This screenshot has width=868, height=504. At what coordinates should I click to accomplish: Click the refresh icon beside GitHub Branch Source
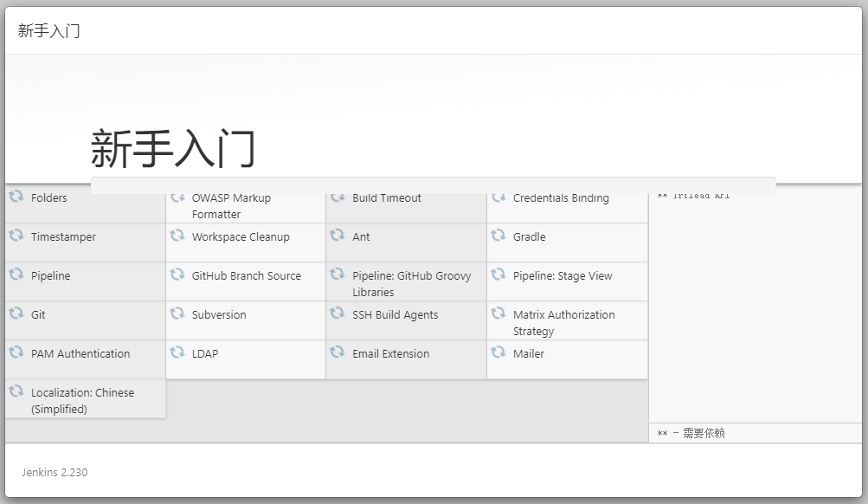pos(177,275)
